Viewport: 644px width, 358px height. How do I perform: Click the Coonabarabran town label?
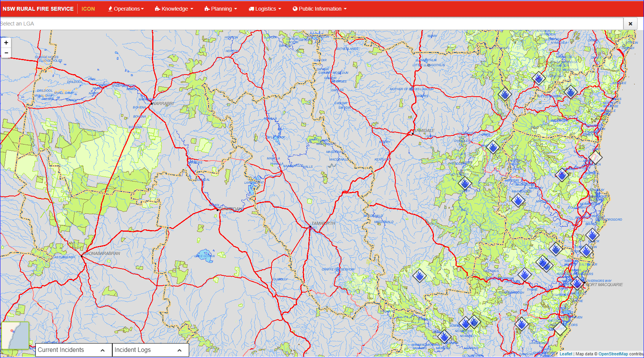click(x=102, y=253)
